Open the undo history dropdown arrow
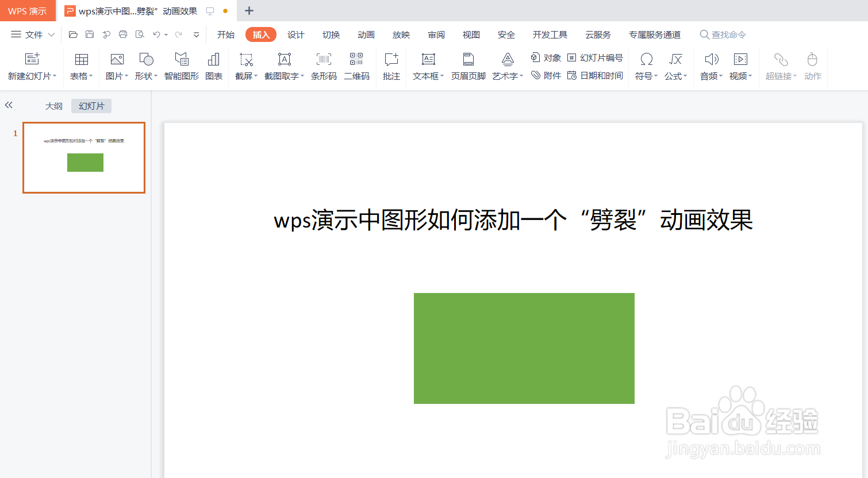 tap(166, 34)
